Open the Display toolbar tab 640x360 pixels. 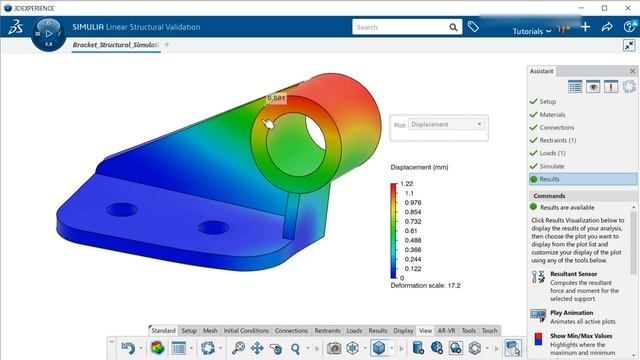[403, 331]
